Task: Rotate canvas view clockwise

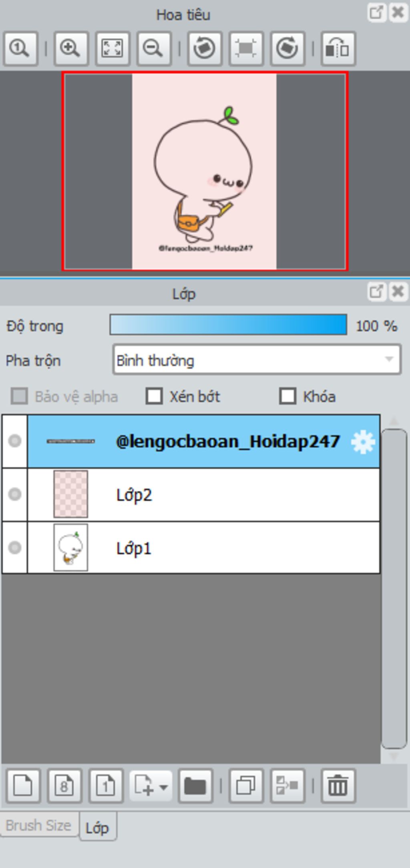Action: 287,48
